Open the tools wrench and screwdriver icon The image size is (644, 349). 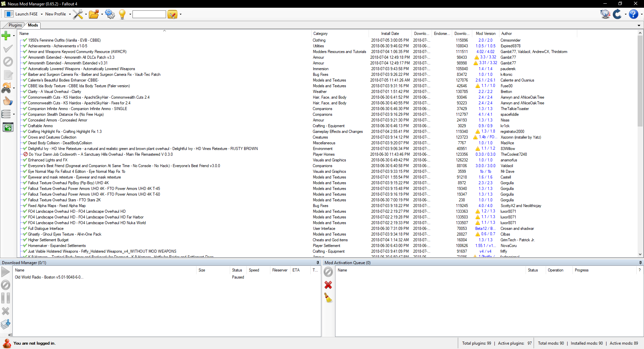pyautogui.click(x=78, y=14)
